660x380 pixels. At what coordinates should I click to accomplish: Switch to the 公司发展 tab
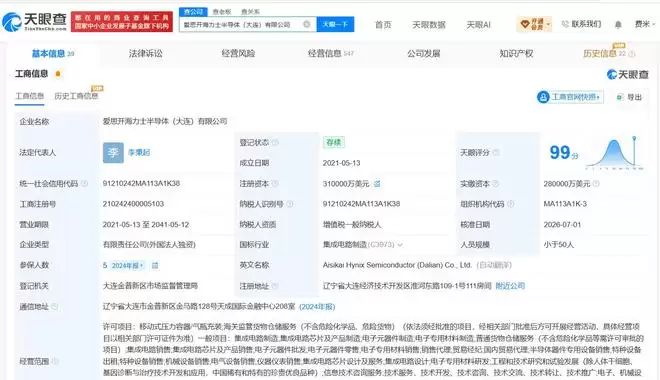tap(423, 53)
